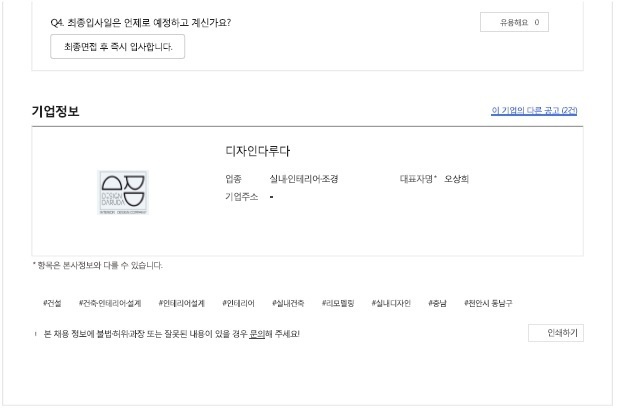Follow the 문의 inquiry link

click(x=257, y=334)
